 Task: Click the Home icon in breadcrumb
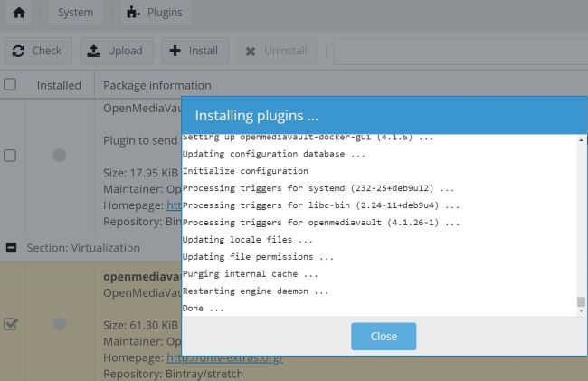pyautogui.click(x=18, y=13)
